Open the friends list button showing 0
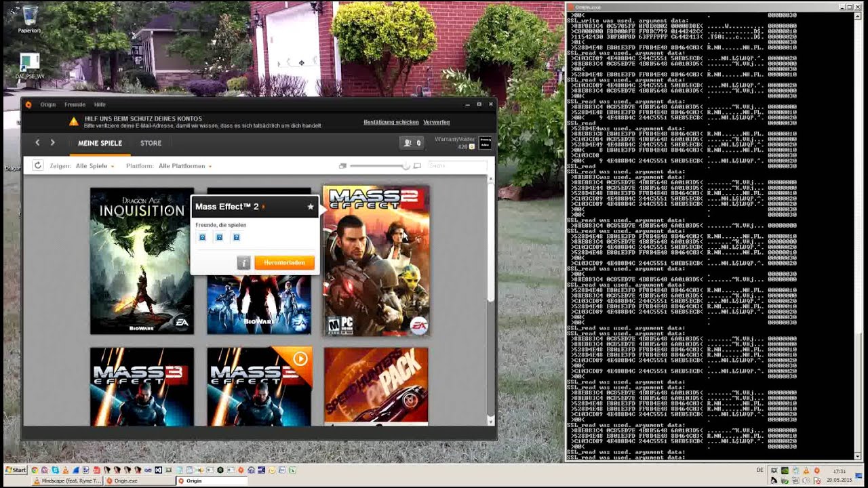Image resolution: width=868 pixels, height=488 pixels. 413,142
